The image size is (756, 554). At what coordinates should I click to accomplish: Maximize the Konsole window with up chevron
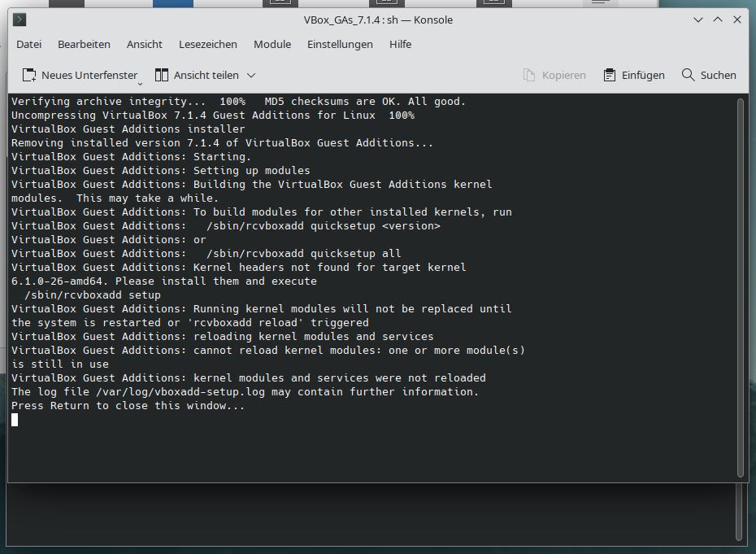point(718,20)
